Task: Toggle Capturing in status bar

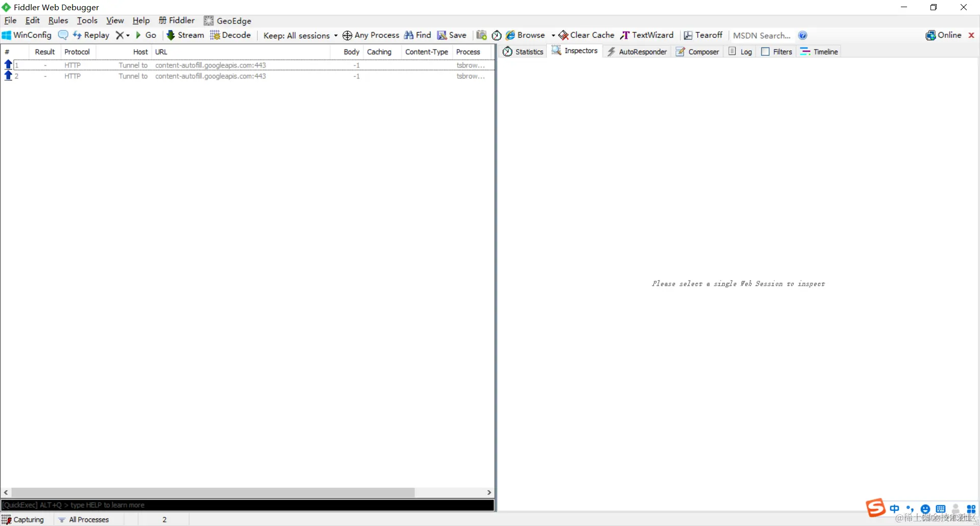Action: point(23,519)
